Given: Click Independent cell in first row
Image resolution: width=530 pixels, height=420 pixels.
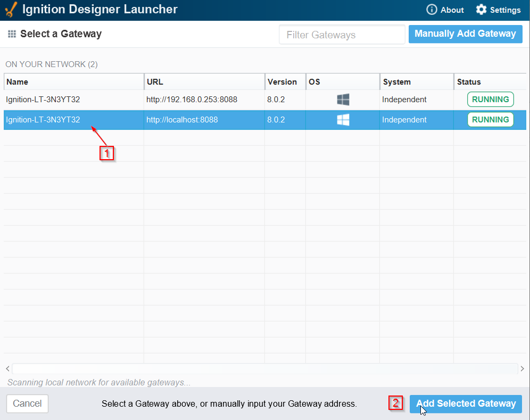Looking at the screenshot, I should [404, 100].
